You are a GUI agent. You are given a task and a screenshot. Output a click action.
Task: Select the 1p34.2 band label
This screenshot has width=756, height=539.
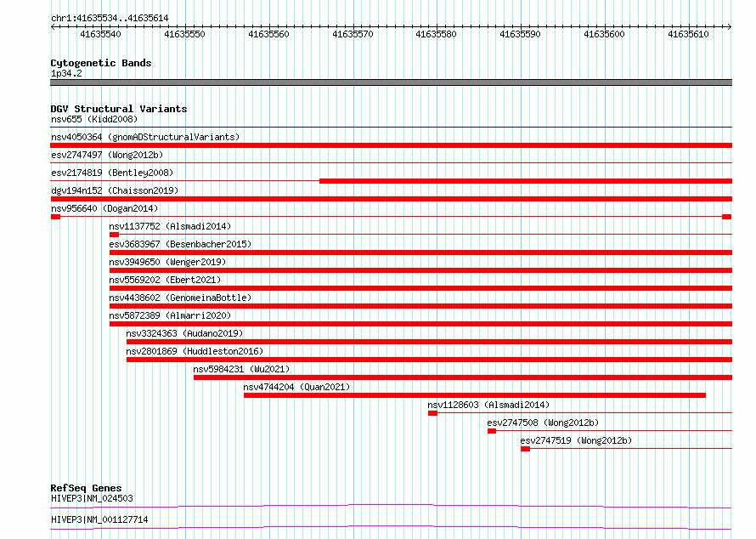click(66, 73)
